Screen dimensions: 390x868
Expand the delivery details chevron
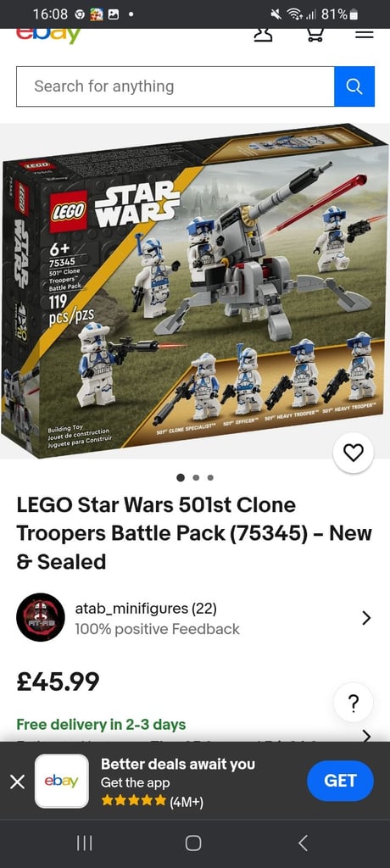coord(366,735)
